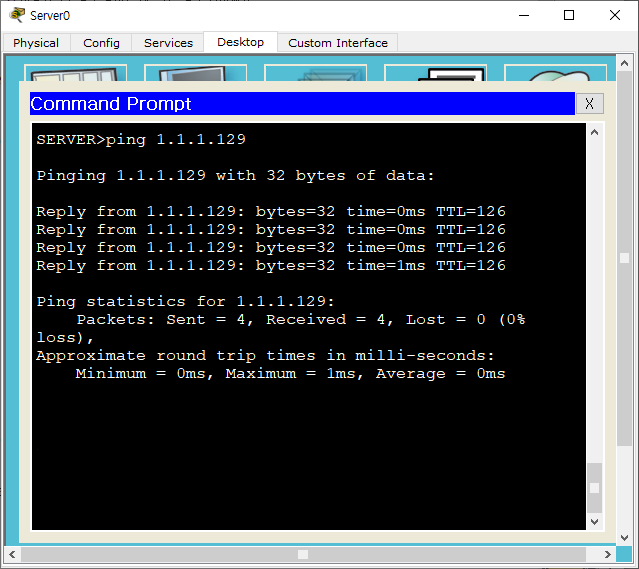Click the 'Packets: Sent = 4' line
Screen dimensions: 639x569
click(301, 320)
